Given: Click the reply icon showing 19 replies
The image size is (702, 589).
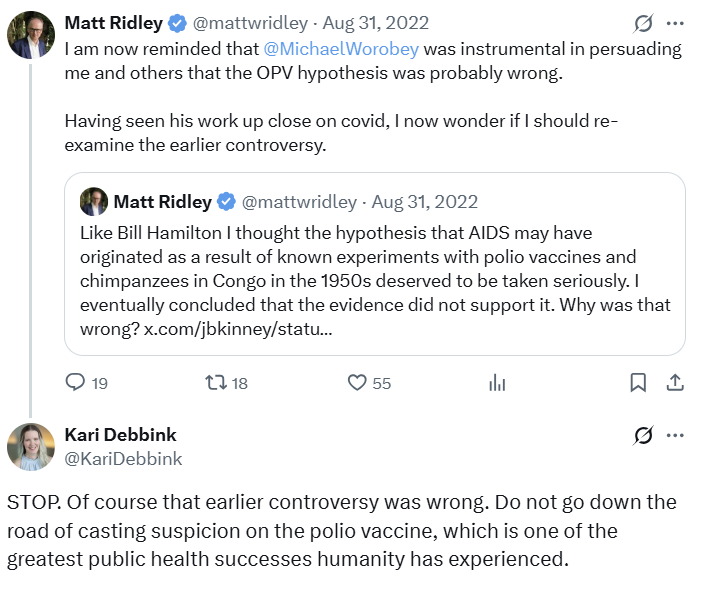Looking at the screenshot, I should pyautogui.click(x=76, y=382).
